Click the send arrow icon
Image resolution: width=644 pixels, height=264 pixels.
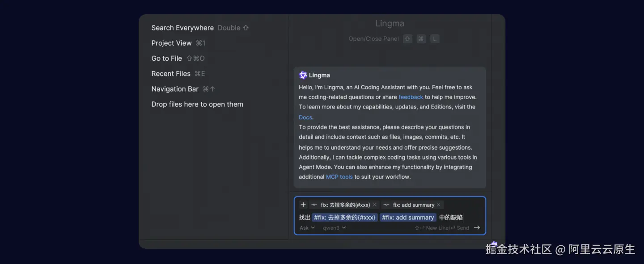pyautogui.click(x=477, y=228)
